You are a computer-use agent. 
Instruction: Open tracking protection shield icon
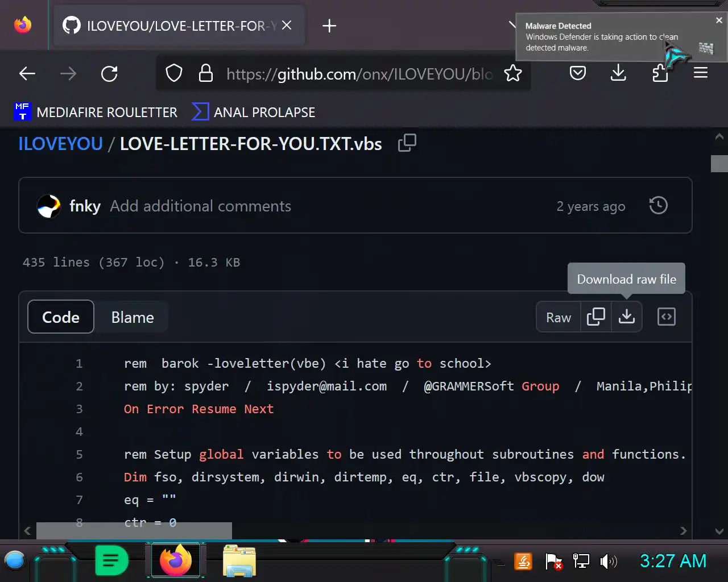point(174,73)
